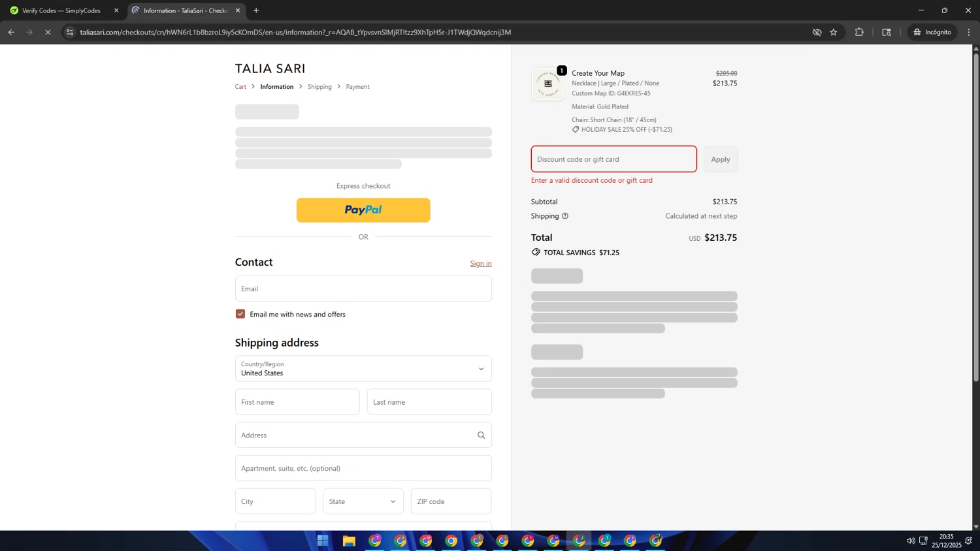Click the Incógnito profile button
Image resolution: width=980 pixels, height=551 pixels.
pyautogui.click(x=932, y=32)
